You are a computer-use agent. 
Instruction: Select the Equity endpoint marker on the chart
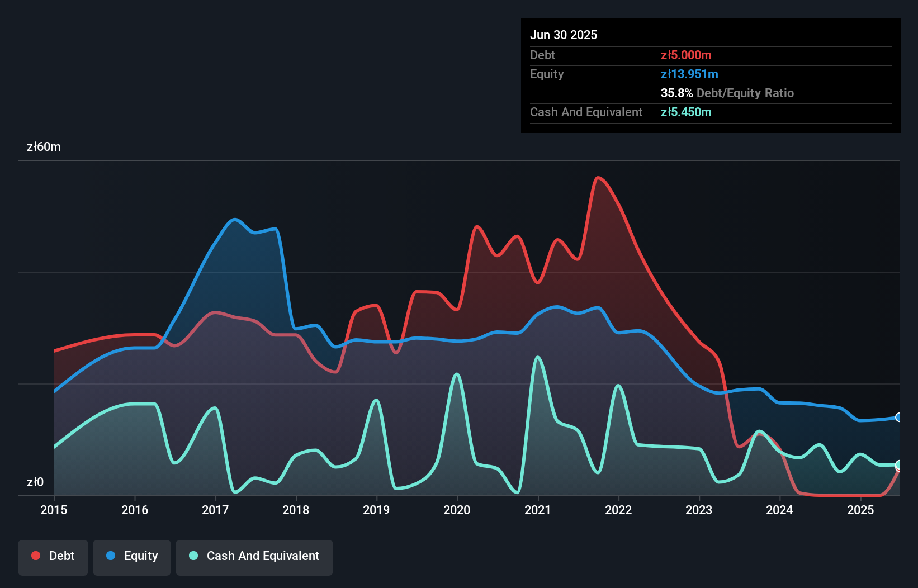point(898,417)
